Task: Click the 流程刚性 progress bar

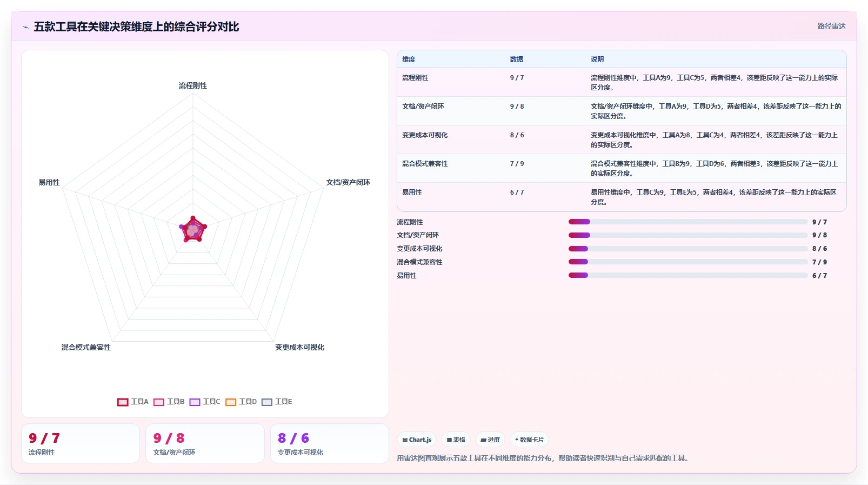Action: [688, 222]
